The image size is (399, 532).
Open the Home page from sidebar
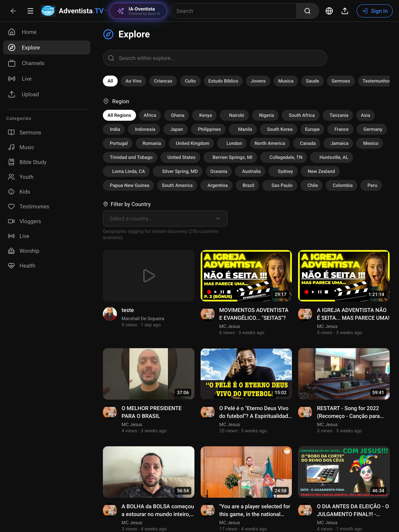click(x=47, y=32)
